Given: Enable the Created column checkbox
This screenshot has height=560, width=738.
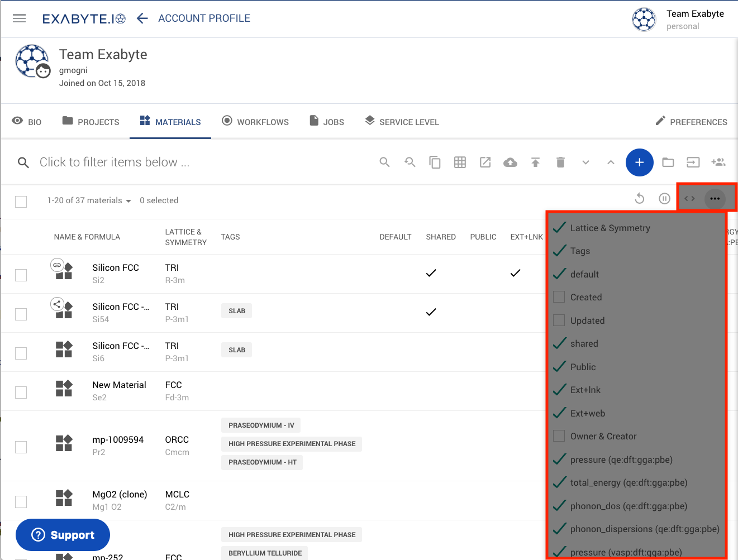Looking at the screenshot, I should 559,297.
